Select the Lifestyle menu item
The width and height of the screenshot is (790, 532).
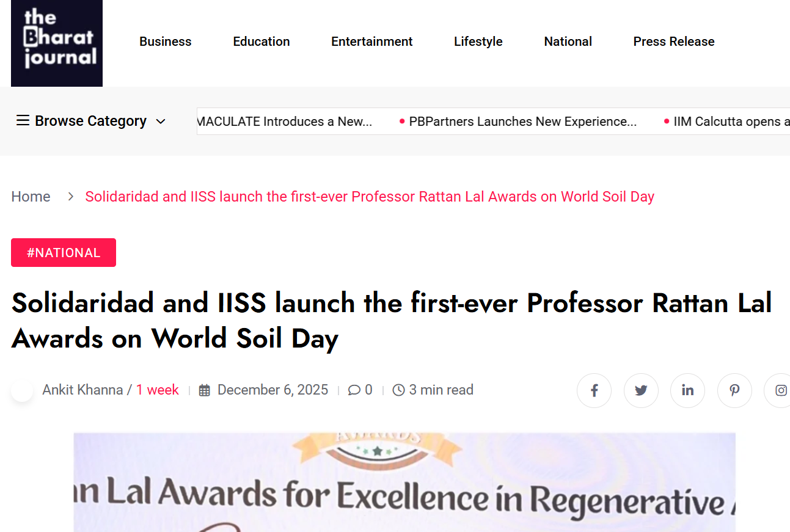pos(478,42)
